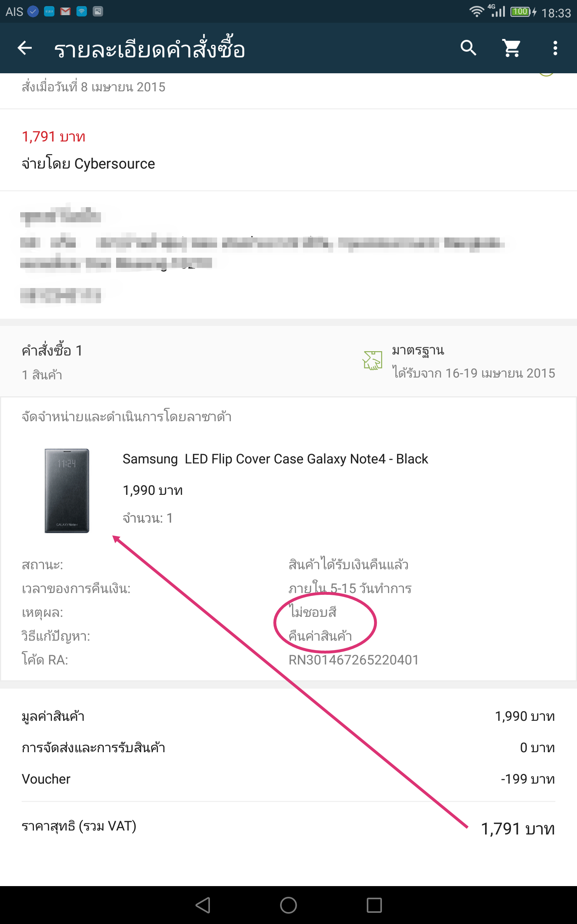Tap the net price total at bottom
Viewport: 577px width, 924px height.
[x=288, y=828]
